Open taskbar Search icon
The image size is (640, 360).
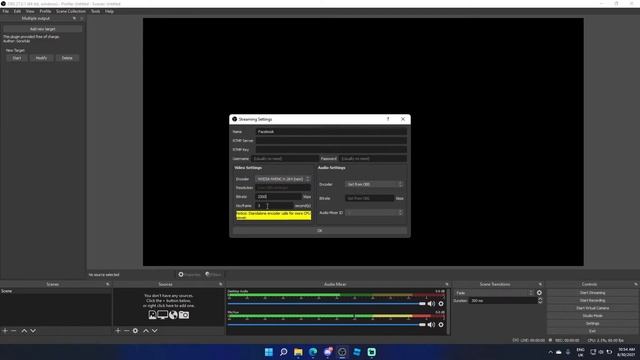click(x=283, y=352)
